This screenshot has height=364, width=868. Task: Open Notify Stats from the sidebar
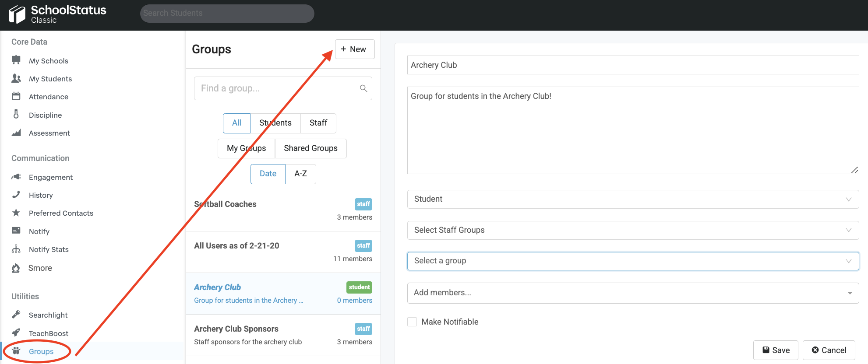coord(49,249)
